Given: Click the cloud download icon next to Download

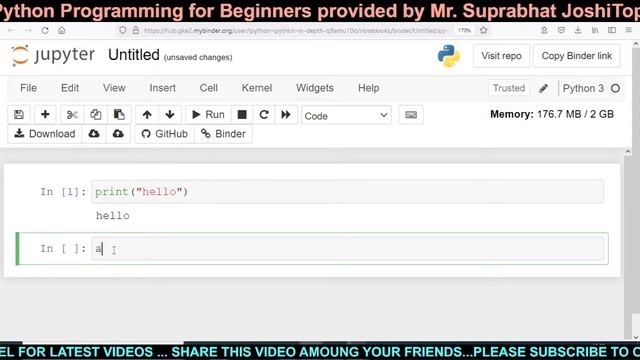Looking at the screenshot, I should click(94, 134).
